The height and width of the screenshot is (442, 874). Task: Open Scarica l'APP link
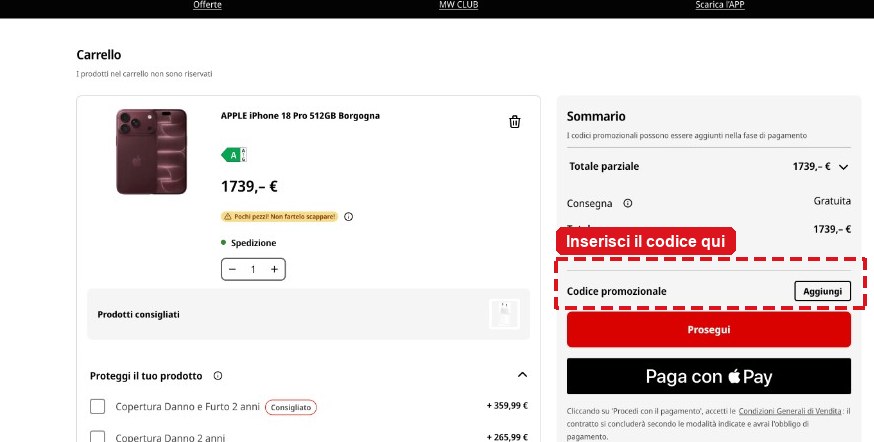720,5
